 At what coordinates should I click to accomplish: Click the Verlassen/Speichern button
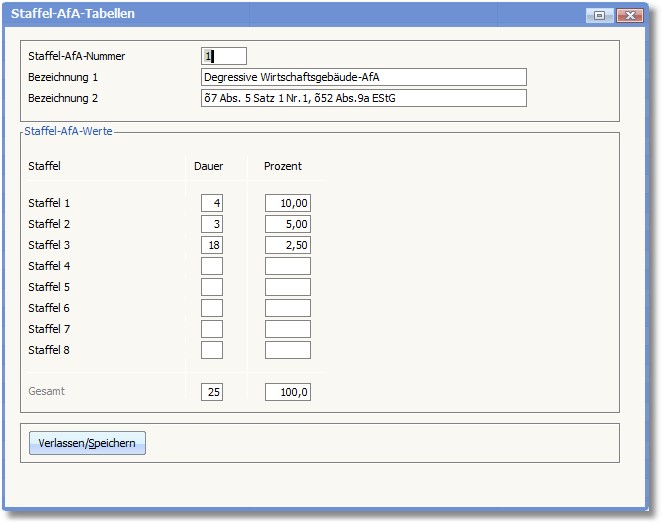point(88,443)
